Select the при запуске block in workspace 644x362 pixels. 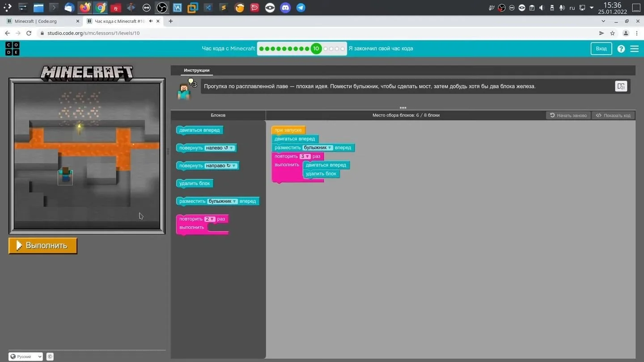click(x=288, y=130)
